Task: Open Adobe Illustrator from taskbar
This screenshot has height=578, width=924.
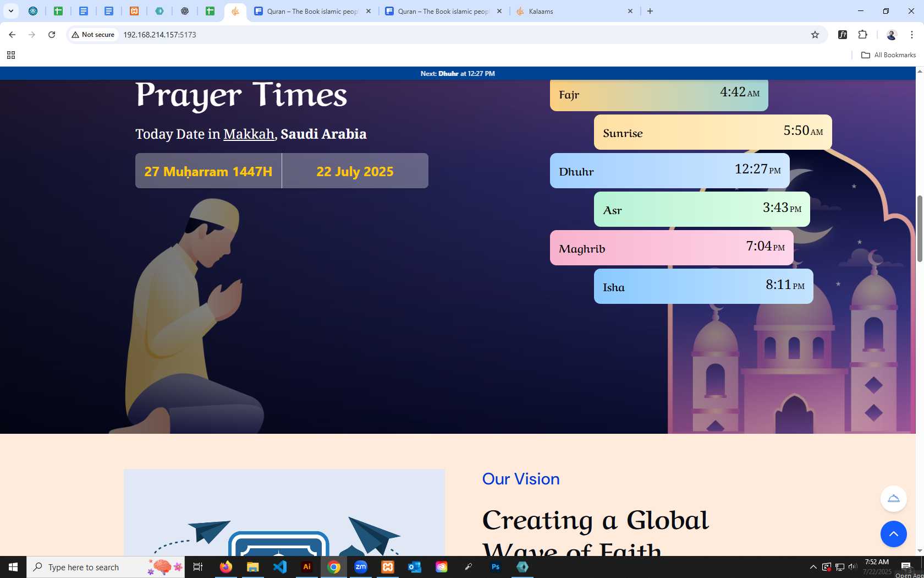Action: 307,567
